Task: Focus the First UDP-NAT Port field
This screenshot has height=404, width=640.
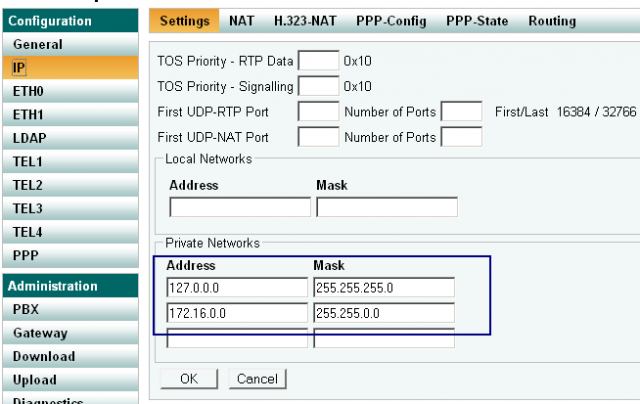Action: pos(318,136)
